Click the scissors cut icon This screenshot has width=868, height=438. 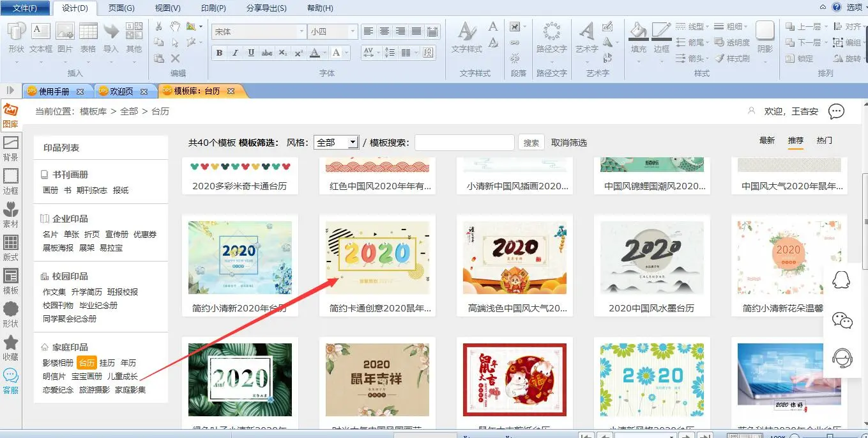159,26
